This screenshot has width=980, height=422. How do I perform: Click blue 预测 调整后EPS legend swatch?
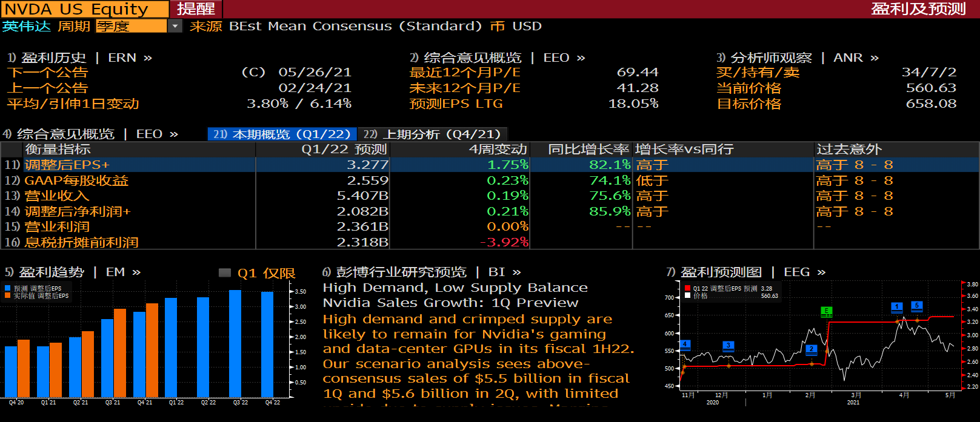[x=8, y=289]
